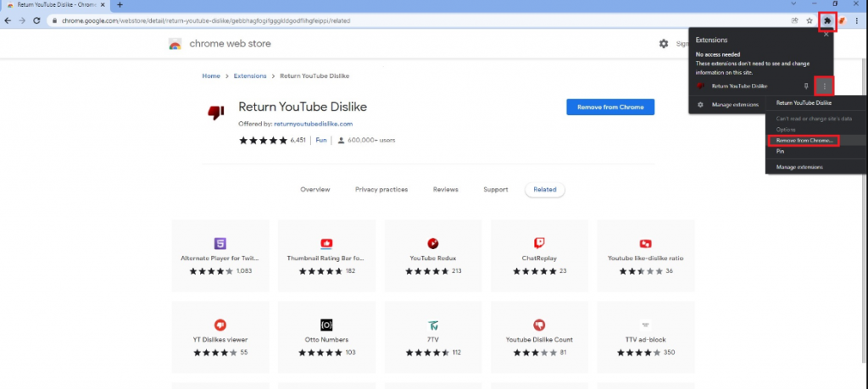Click Options in the context menu
The width and height of the screenshot is (868, 389).
point(786,130)
